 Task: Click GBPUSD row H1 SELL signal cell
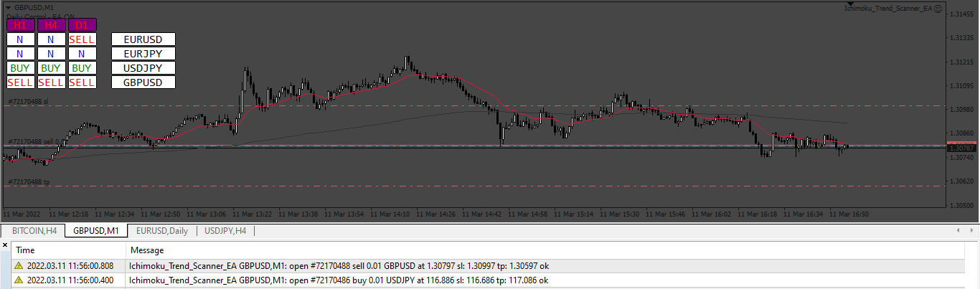click(x=20, y=82)
